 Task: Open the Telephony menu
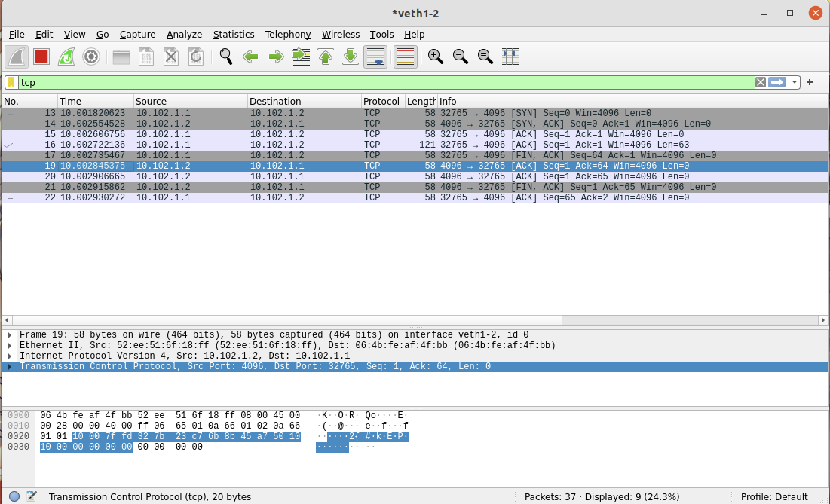click(x=288, y=34)
